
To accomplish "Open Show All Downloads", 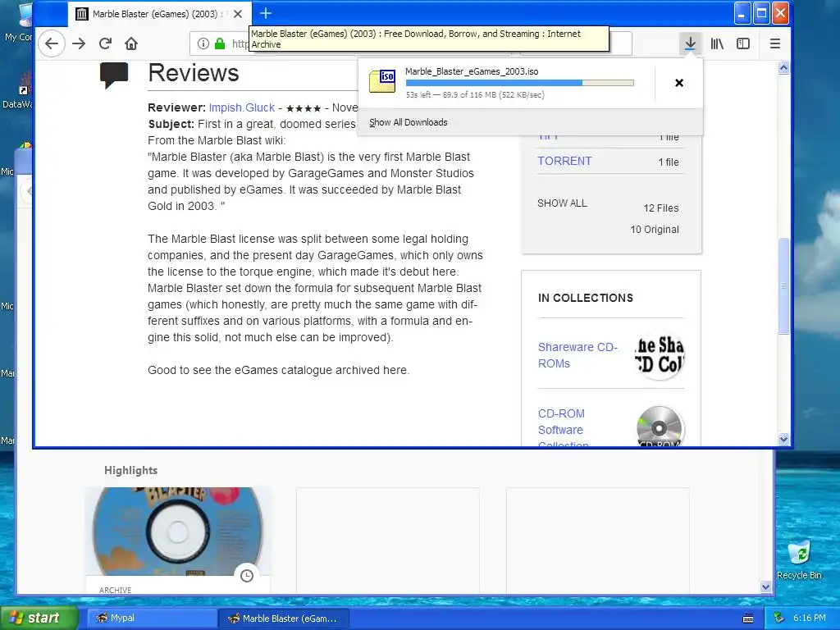I will [409, 122].
